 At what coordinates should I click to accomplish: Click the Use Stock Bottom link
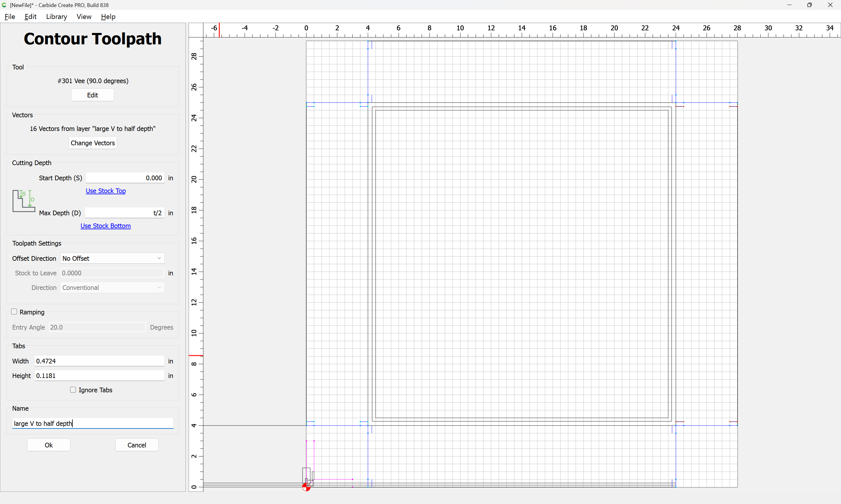105,226
